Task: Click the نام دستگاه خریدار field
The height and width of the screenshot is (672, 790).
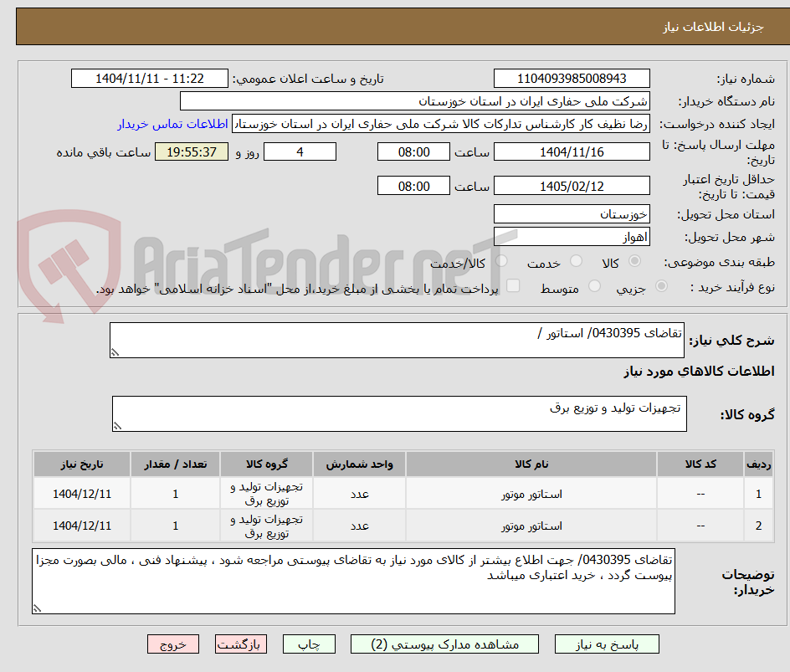Action: coord(414,101)
